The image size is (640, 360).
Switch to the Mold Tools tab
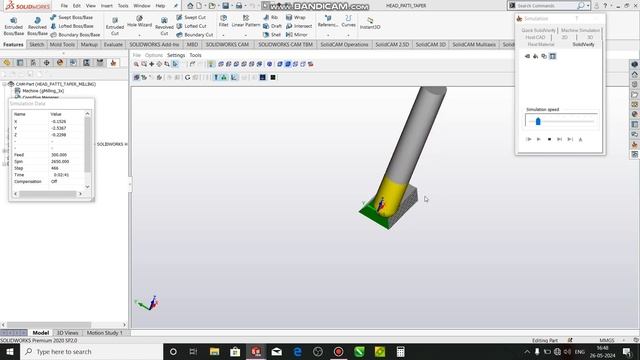(x=62, y=44)
